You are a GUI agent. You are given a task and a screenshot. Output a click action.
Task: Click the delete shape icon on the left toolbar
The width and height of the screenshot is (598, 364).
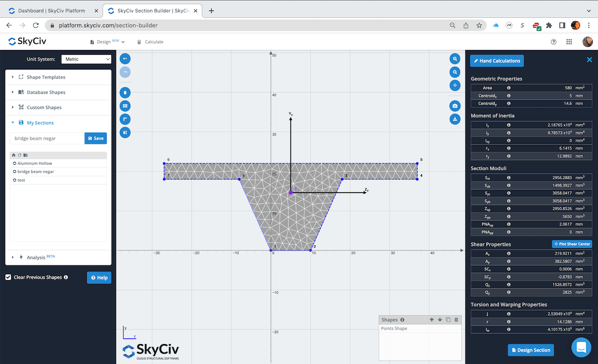(x=125, y=92)
